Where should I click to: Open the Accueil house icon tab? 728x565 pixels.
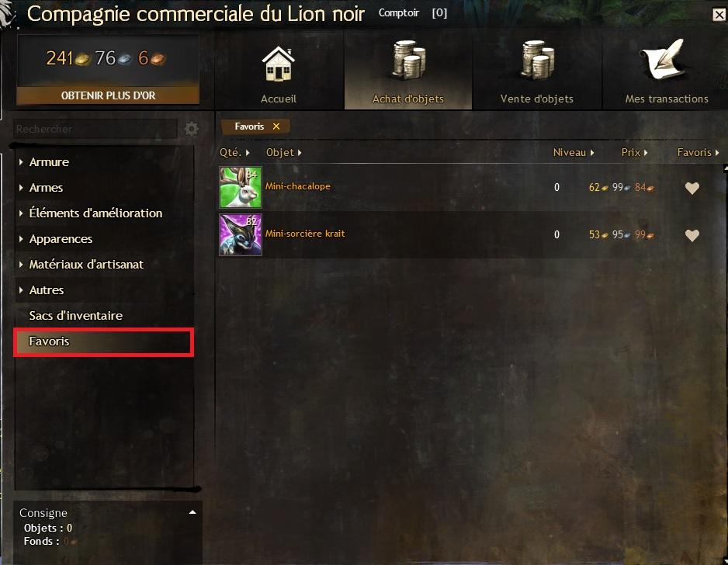coord(278,64)
